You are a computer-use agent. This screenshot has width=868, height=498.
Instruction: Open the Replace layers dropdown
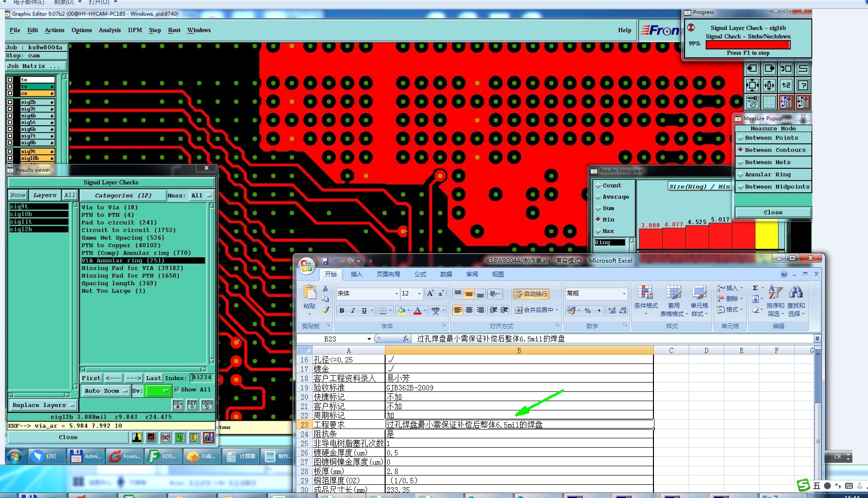[43, 405]
